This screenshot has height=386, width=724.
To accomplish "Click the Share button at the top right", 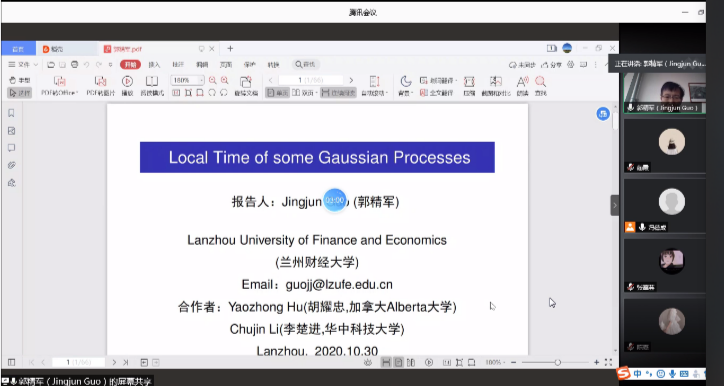I will pos(552,65).
